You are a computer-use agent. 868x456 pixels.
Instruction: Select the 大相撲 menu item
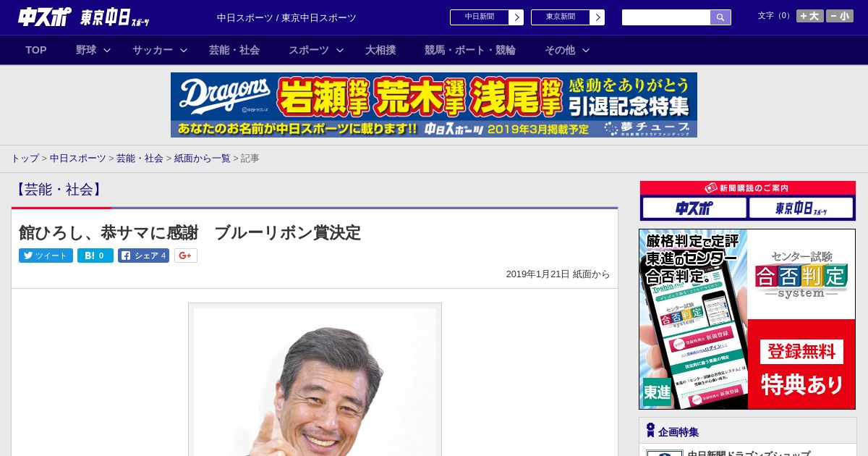tap(380, 50)
